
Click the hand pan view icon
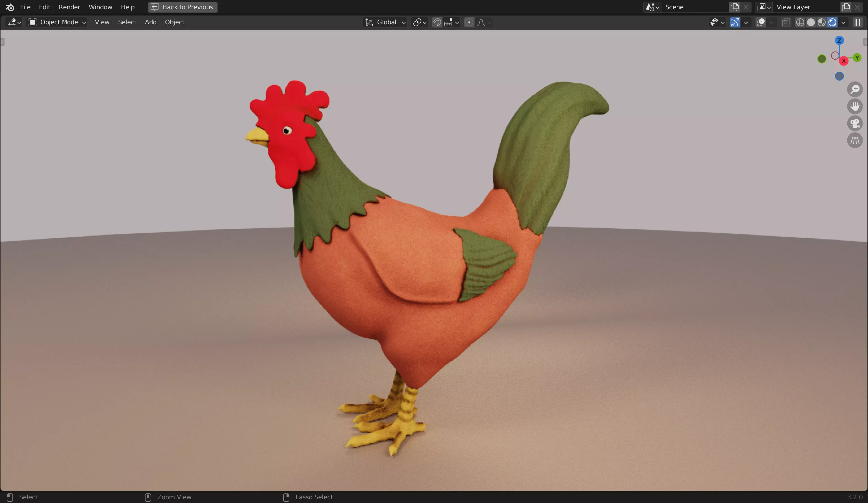(855, 106)
